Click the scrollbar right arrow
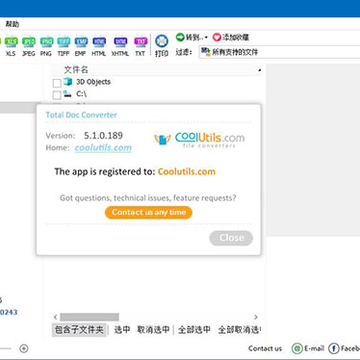Image resolution: width=360 pixels, height=360 pixels. (256, 317)
